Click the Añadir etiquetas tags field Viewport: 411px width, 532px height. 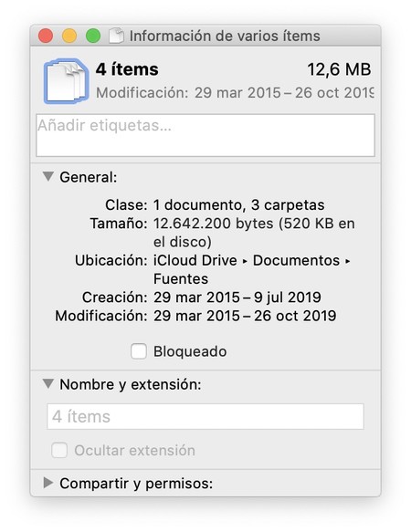pyautogui.click(x=205, y=135)
